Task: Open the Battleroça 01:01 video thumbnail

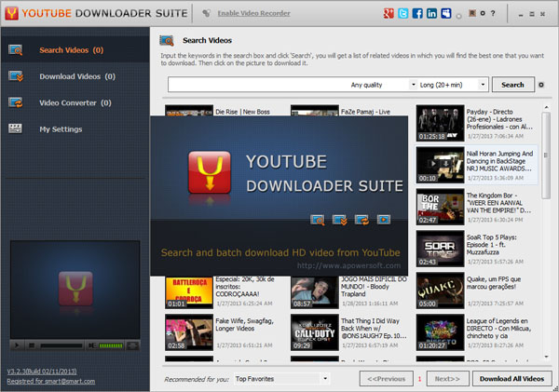Action: click(x=189, y=292)
